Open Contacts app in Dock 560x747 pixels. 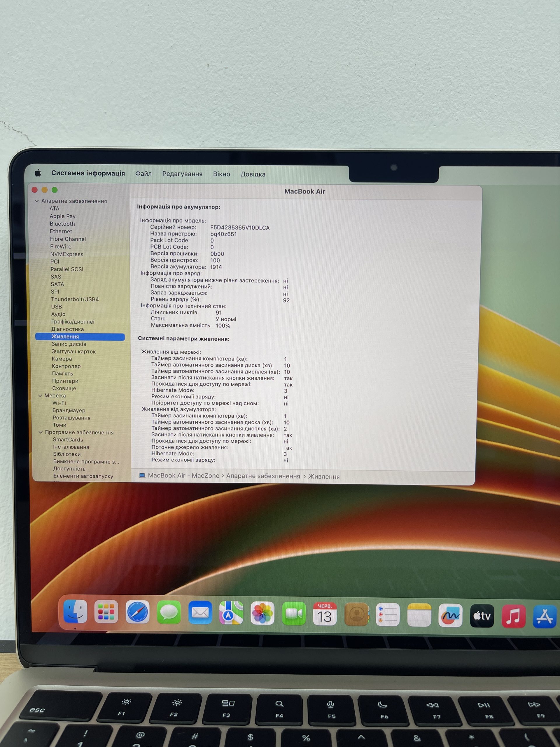[x=356, y=614]
